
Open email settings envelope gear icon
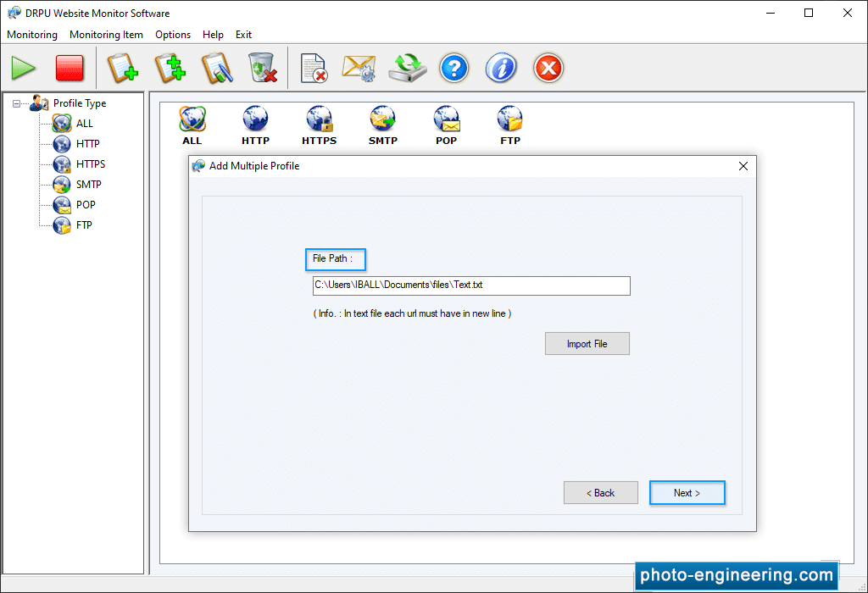(x=359, y=68)
